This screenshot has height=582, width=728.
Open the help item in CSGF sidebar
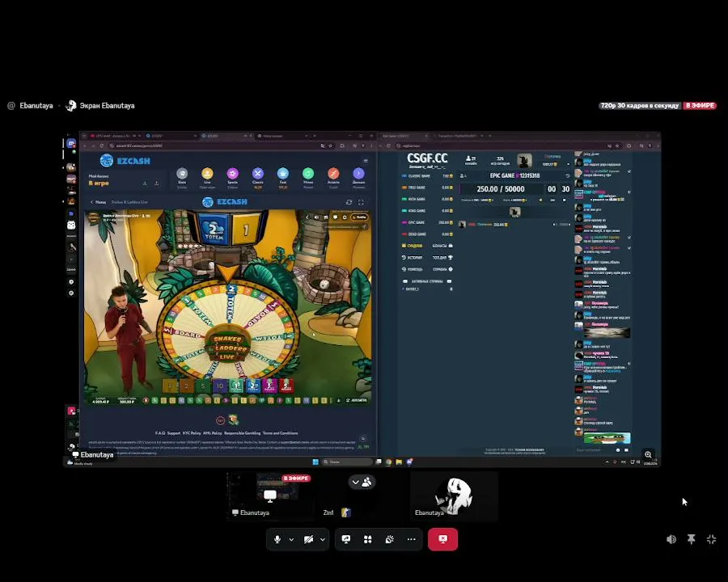tap(413, 269)
